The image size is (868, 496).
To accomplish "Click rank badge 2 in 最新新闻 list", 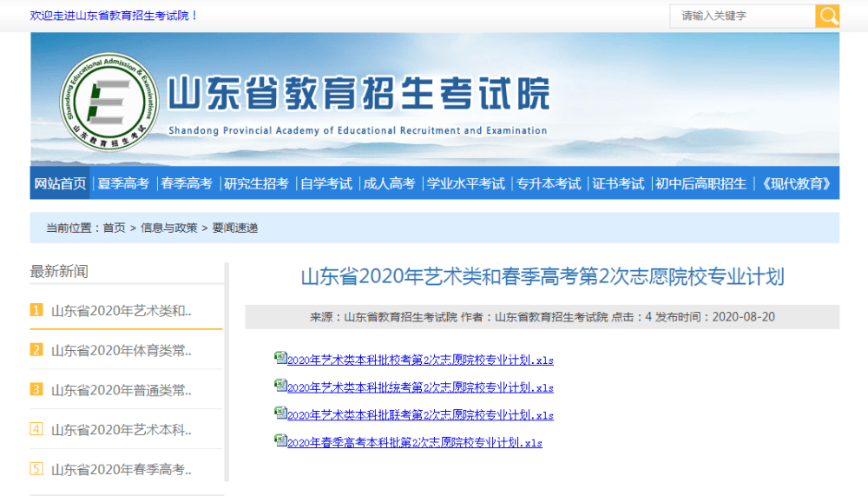I will click(36, 350).
